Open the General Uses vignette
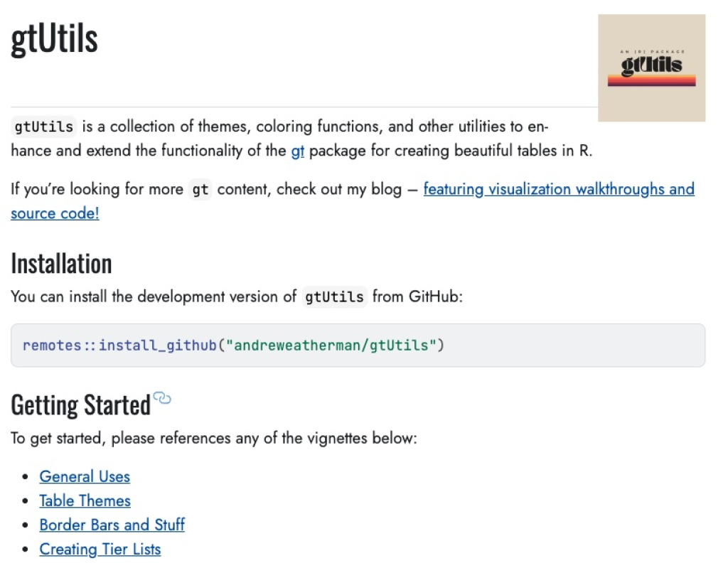Image resolution: width=728 pixels, height=578 pixels. pos(85,476)
